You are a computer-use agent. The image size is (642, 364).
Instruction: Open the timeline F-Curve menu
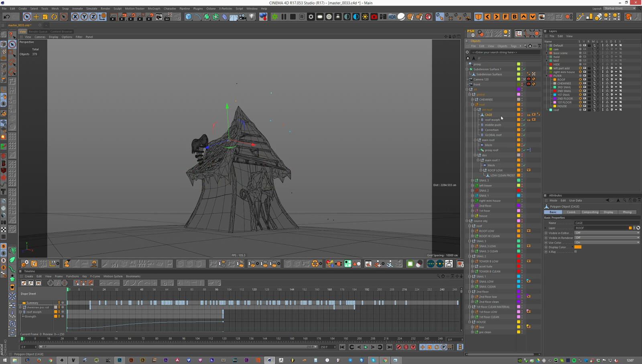point(95,276)
